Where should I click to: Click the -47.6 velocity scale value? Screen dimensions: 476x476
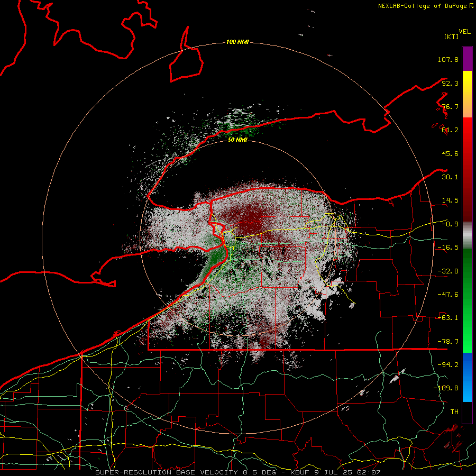point(448,295)
